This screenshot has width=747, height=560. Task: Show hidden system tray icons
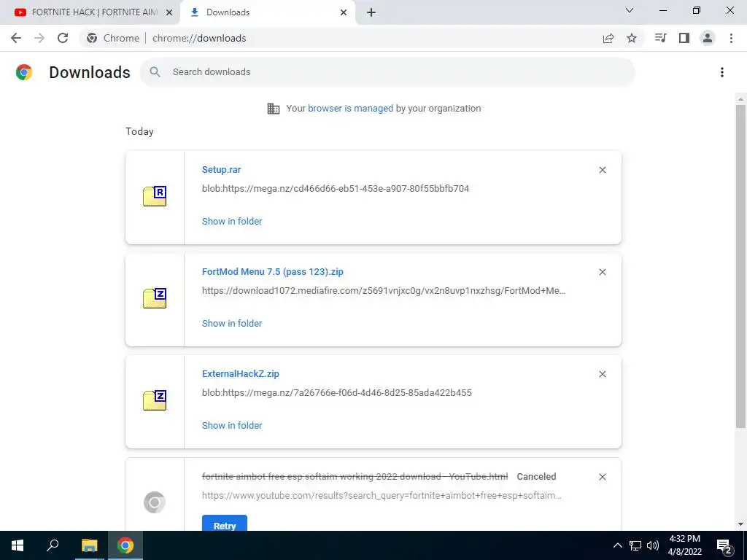(617, 545)
